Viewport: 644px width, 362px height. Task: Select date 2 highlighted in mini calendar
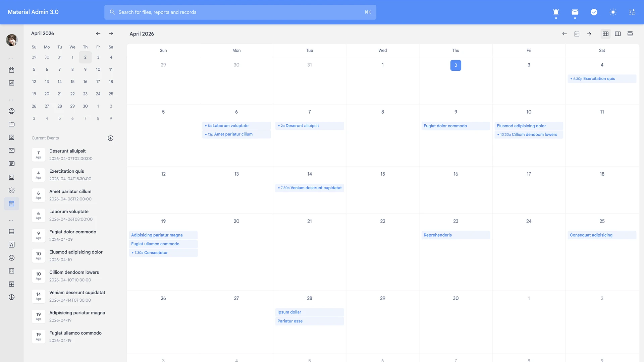85,57
